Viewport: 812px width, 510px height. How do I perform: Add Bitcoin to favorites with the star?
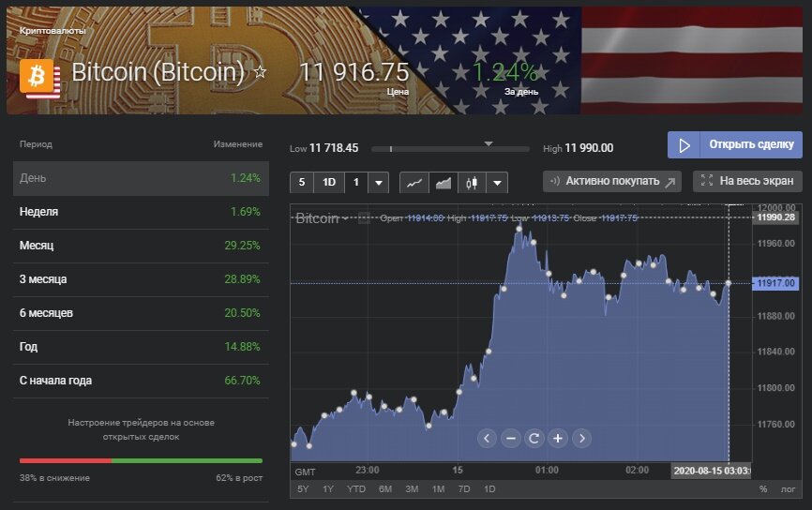tap(261, 71)
